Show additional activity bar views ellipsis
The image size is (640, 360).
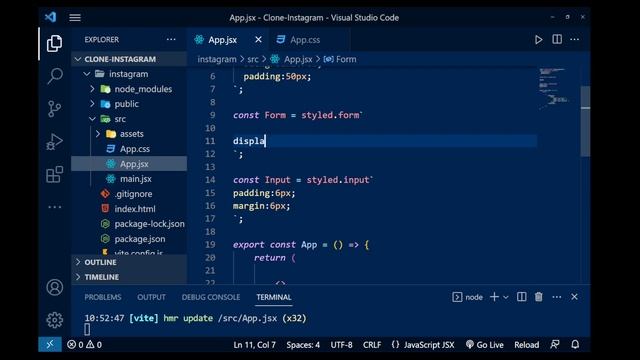click(x=54, y=207)
